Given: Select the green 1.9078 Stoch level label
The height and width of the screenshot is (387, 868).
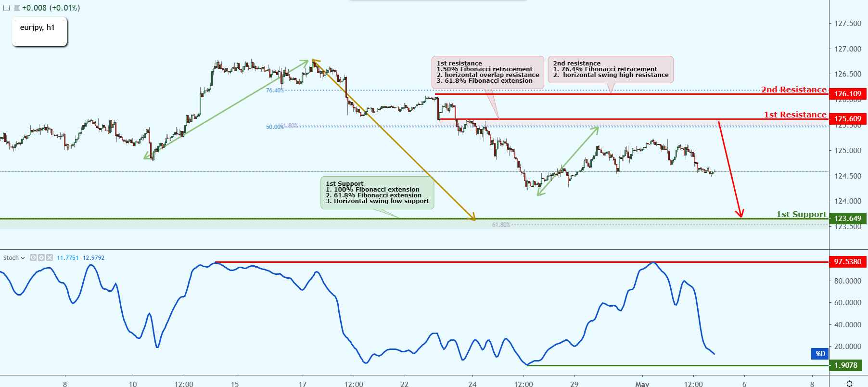Looking at the screenshot, I should (846, 365).
